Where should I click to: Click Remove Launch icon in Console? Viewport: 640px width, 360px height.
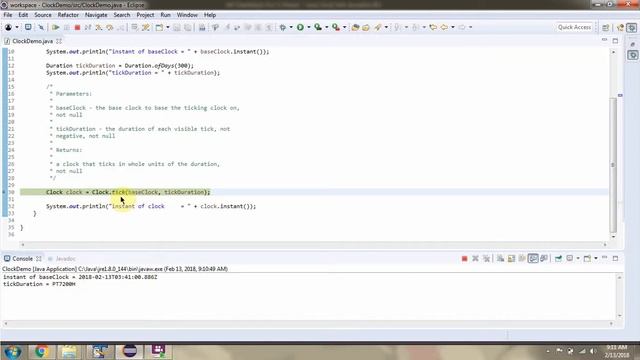pyautogui.click(x=476, y=258)
